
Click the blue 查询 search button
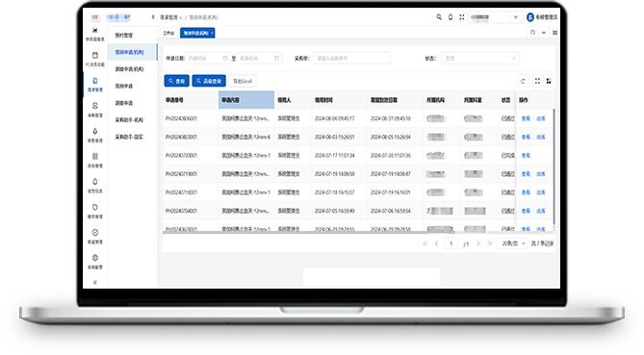pyautogui.click(x=176, y=81)
